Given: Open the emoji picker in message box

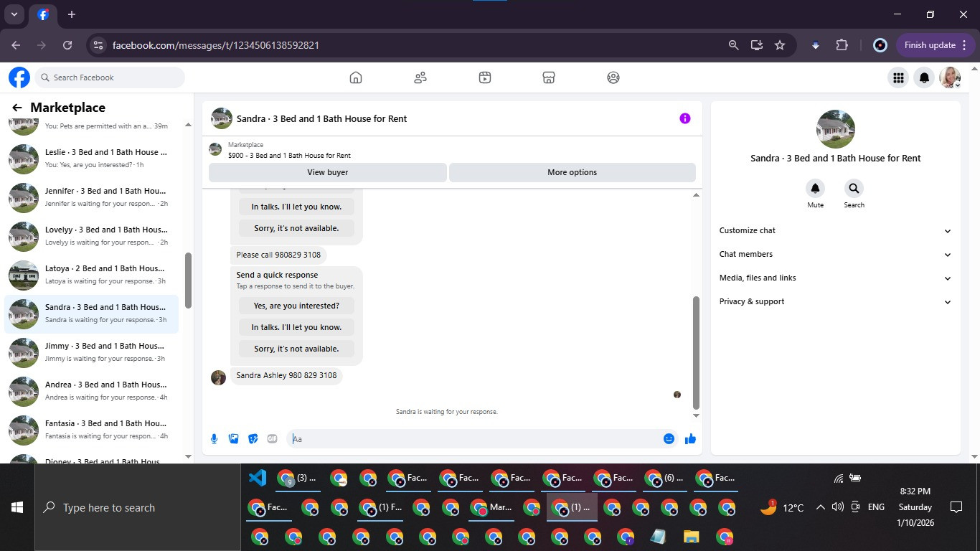Looking at the screenshot, I should (x=669, y=439).
